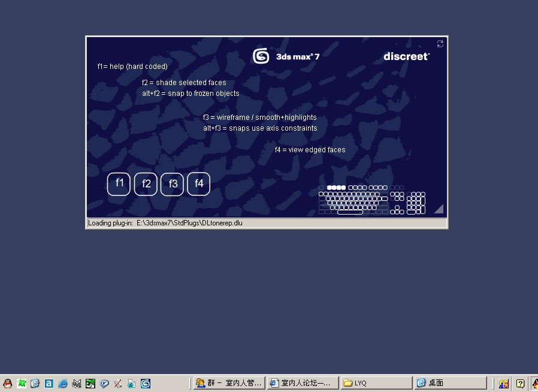Click the f1 key graphic

(x=119, y=184)
